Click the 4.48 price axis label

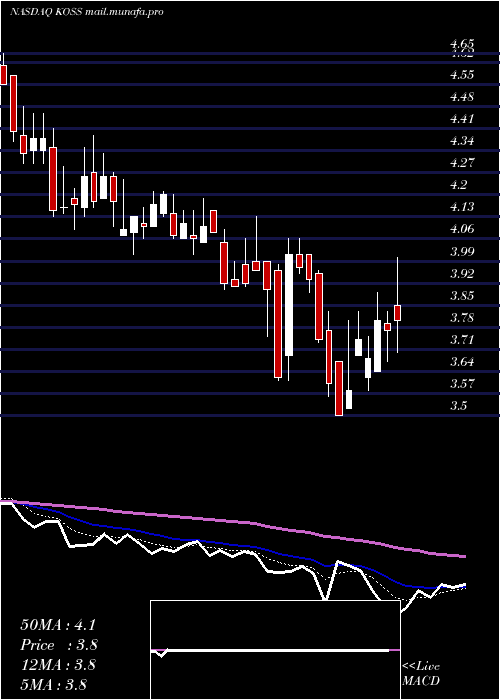(462, 97)
